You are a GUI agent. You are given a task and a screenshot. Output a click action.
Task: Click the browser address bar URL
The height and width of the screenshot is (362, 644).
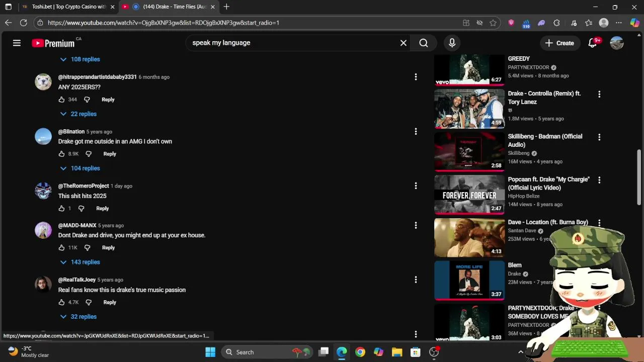coord(164,23)
